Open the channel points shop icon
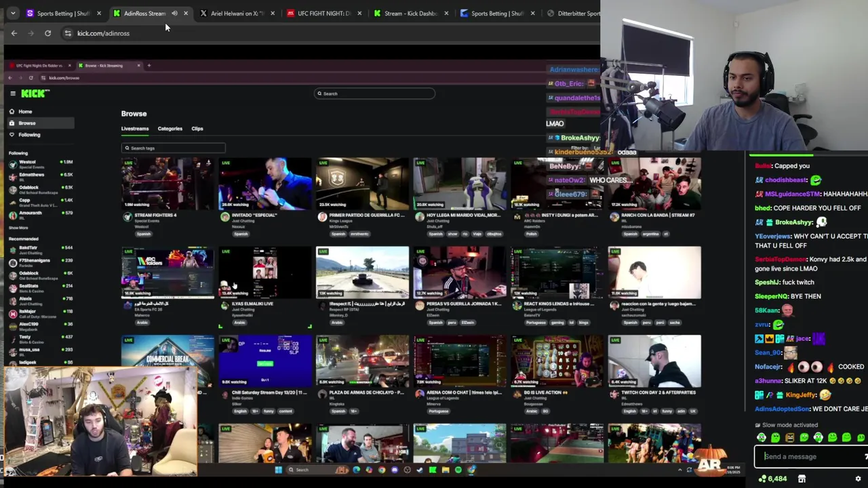Image resolution: width=868 pixels, height=488 pixels. point(802,479)
